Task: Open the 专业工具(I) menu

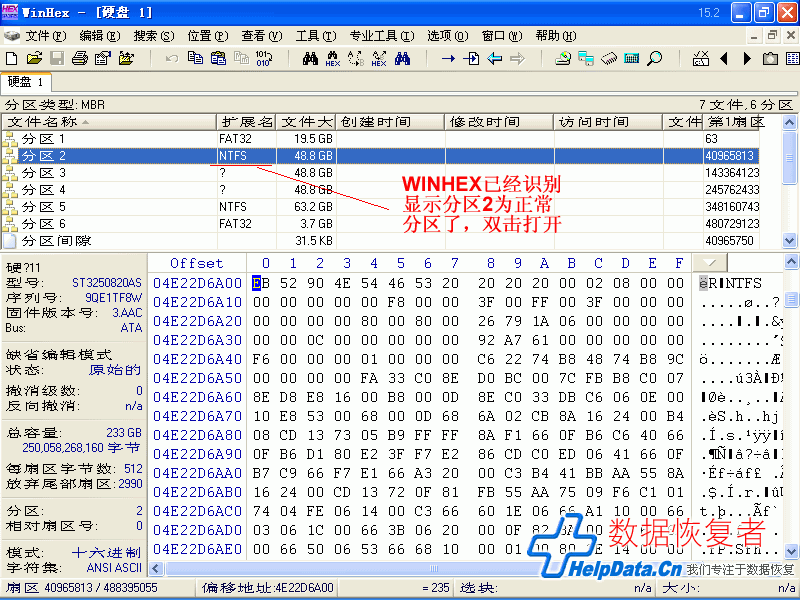Action: [382, 36]
